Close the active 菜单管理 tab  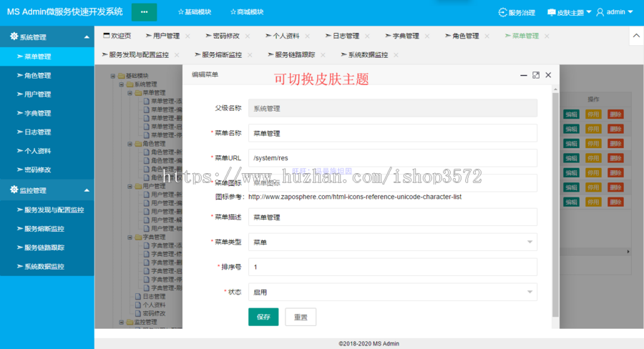547,36
